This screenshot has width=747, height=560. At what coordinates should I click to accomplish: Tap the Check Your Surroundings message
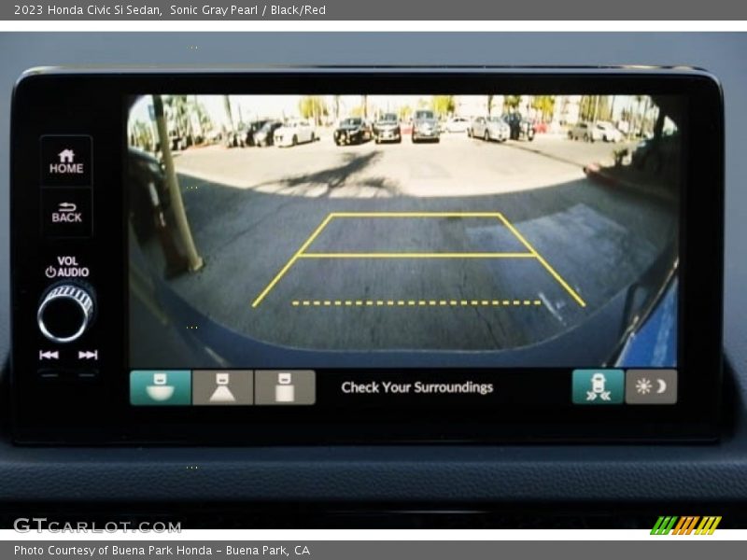pyautogui.click(x=416, y=387)
